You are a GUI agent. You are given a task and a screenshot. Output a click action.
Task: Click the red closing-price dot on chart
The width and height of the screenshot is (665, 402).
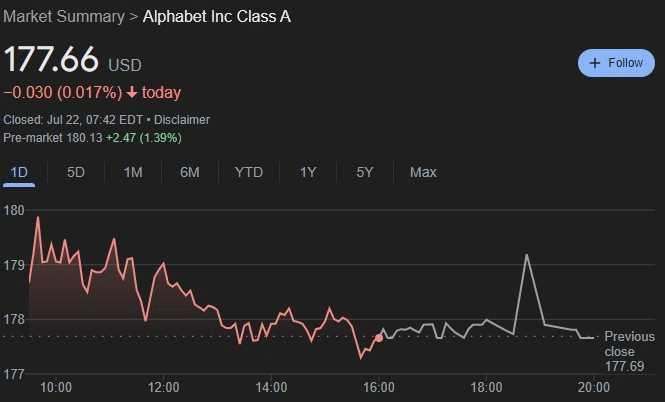click(378, 339)
